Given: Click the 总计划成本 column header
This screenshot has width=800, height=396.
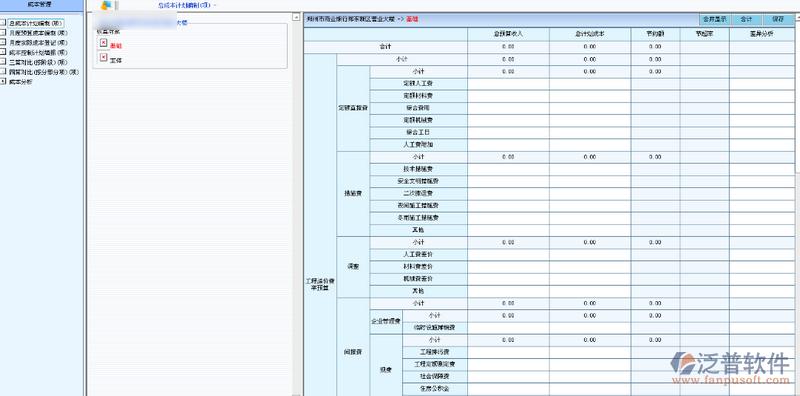Looking at the screenshot, I should tap(590, 34).
